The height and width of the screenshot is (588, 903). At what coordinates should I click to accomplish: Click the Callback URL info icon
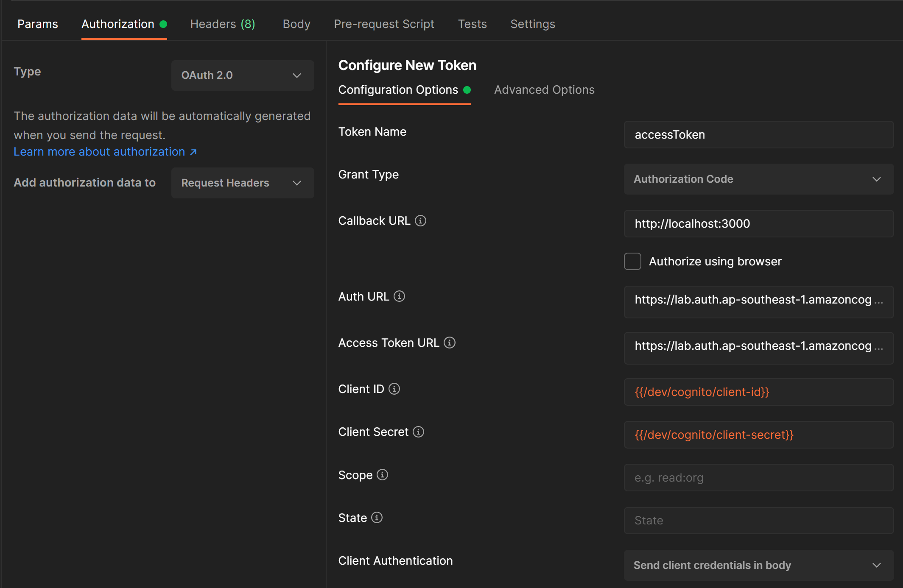(x=420, y=221)
